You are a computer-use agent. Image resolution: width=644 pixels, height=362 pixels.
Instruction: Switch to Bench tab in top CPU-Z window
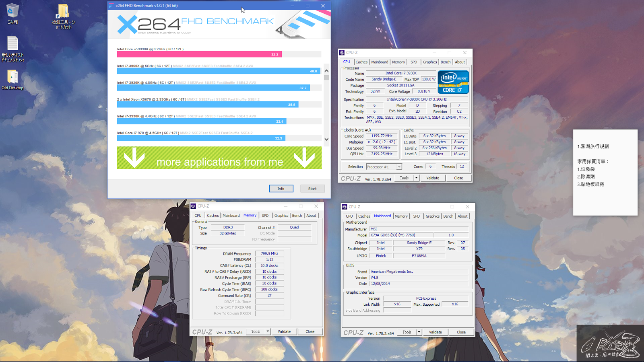click(446, 62)
